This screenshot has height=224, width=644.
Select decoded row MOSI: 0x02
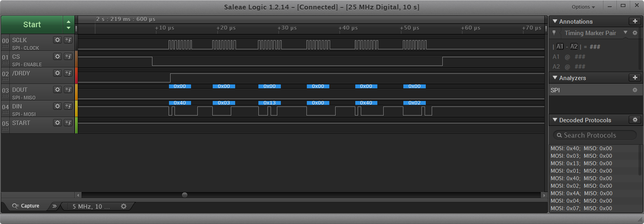coord(581,186)
